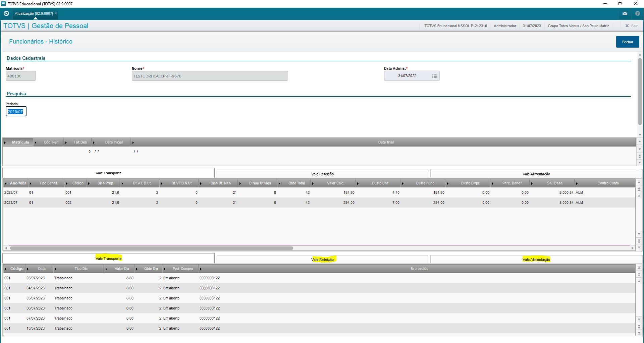The height and width of the screenshot is (343, 644).
Task: Click the round TOTVS logo icon
Action: (x=6, y=13)
